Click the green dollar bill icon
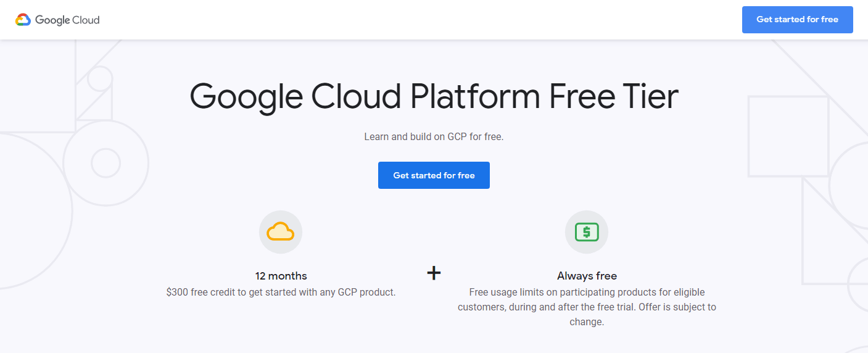 (587, 232)
